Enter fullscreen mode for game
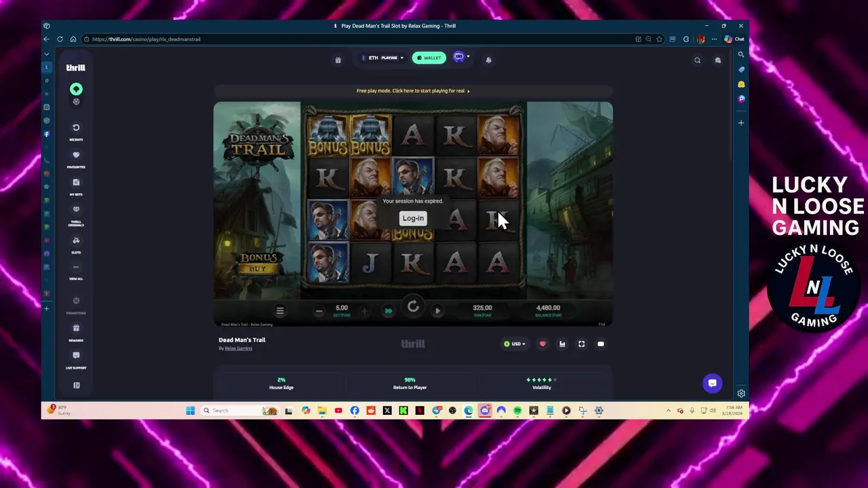Viewport: 868px width, 488px height. (x=581, y=344)
